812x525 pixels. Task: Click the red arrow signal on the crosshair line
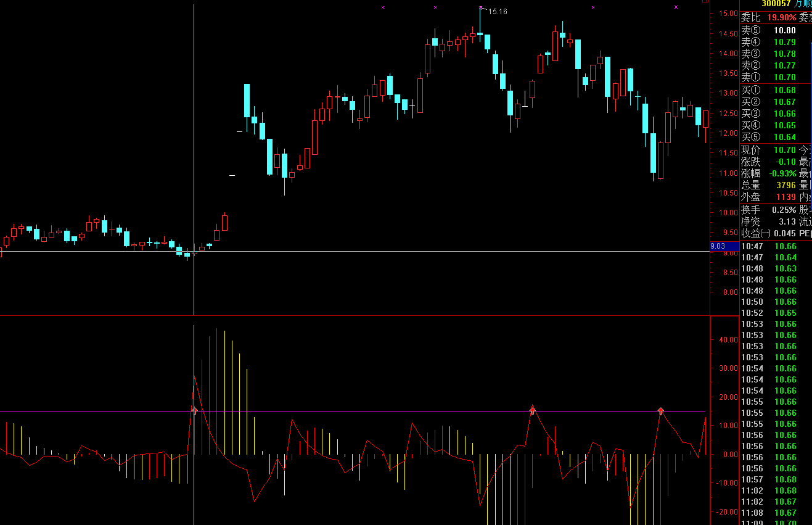(195, 410)
